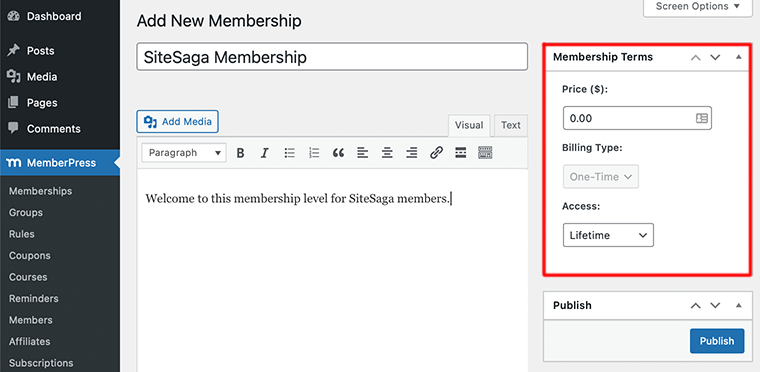Image resolution: width=760 pixels, height=372 pixels.
Task: Click the Add New Membership heading
Action: click(x=219, y=21)
